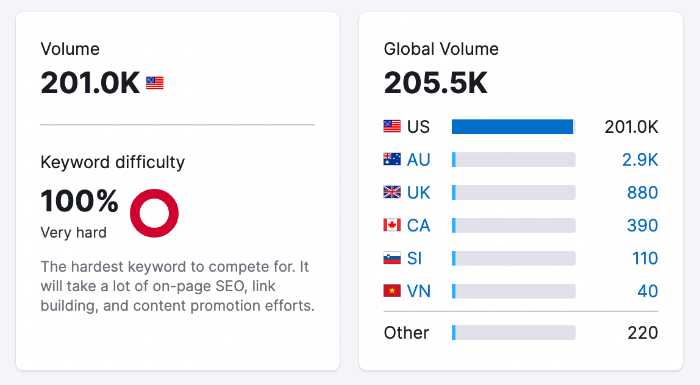700x385 pixels.
Task: Select the 880 UK volume value
Action: (642, 192)
